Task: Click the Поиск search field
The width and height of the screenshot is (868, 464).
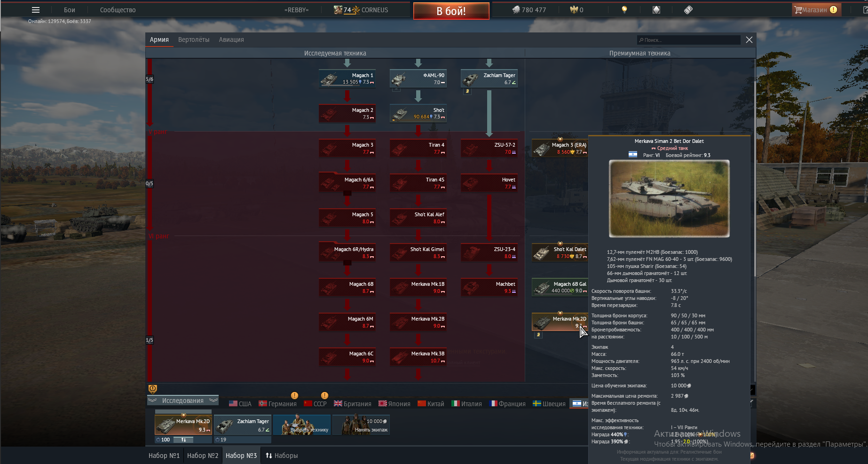Action: pos(688,40)
